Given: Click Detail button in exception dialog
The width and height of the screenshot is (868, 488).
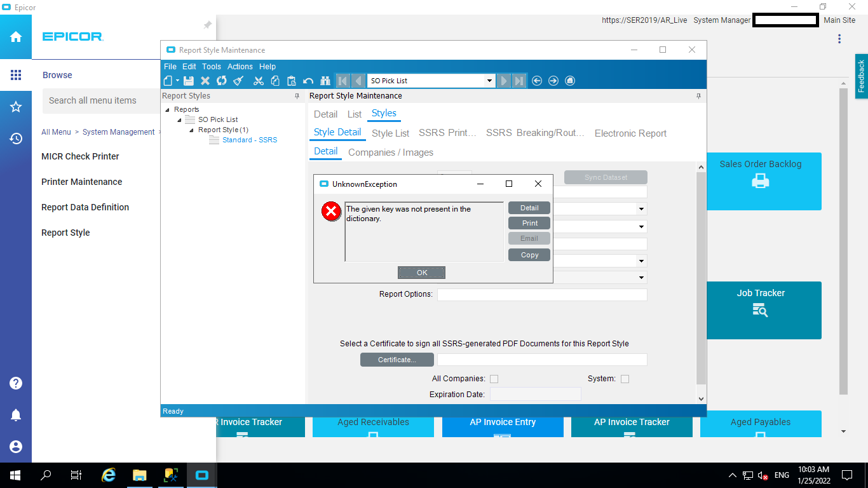Looking at the screenshot, I should coord(529,208).
